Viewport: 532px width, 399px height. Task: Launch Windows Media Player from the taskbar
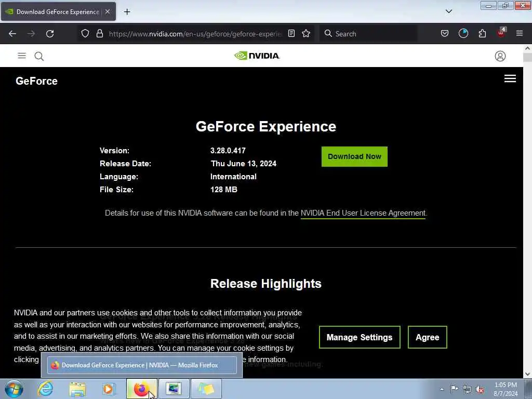click(x=109, y=389)
